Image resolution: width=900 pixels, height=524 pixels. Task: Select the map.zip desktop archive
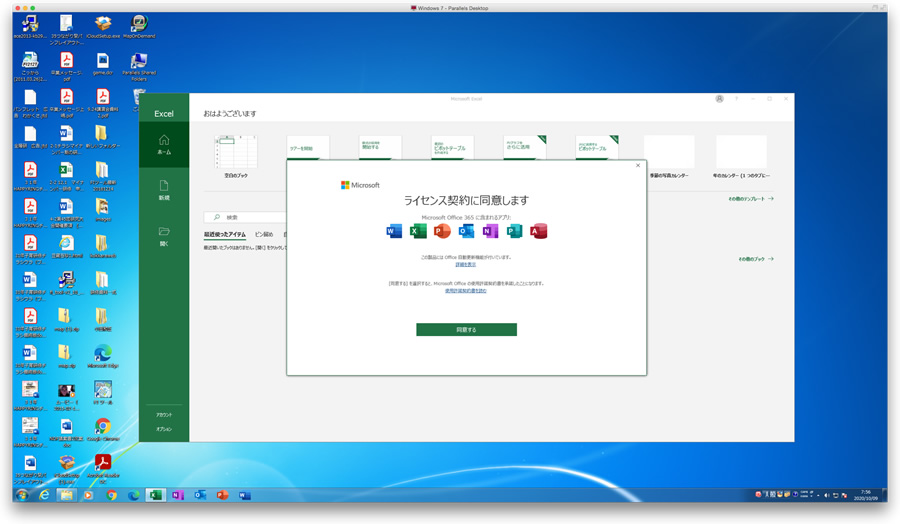pyautogui.click(x=66, y=356)
